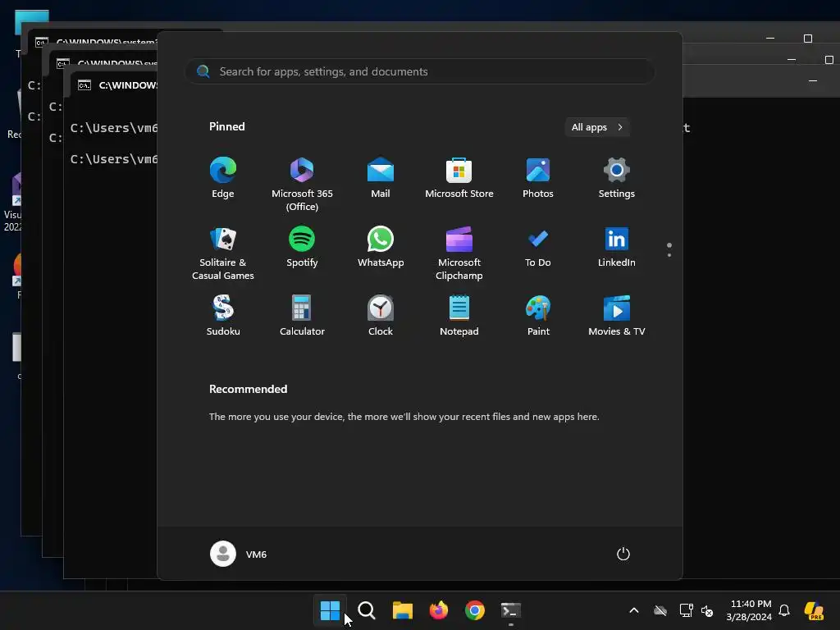
Task: Click the OneDrive cloud tray icon
Action: coord(660,610)
